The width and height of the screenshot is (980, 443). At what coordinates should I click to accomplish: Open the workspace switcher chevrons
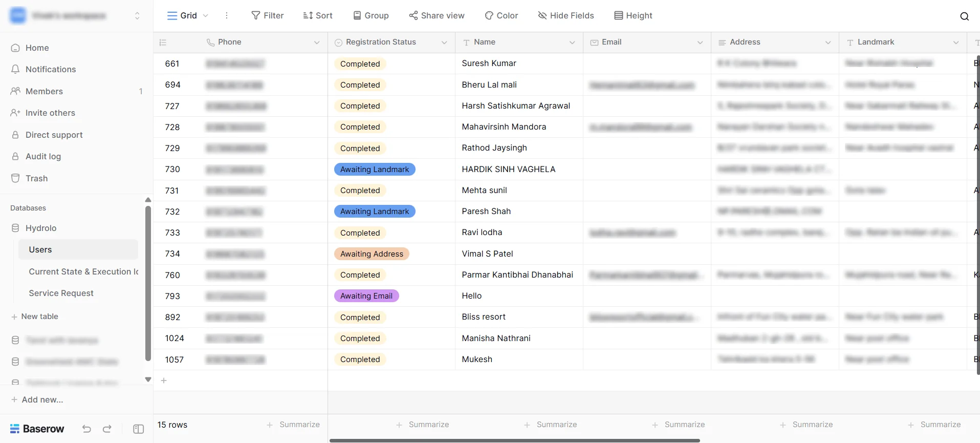137,16
